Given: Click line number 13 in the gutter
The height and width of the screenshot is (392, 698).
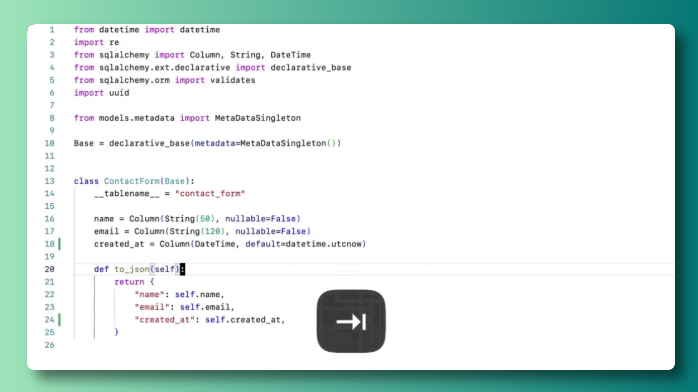Looking at the screenshot, I should point(49,181).
